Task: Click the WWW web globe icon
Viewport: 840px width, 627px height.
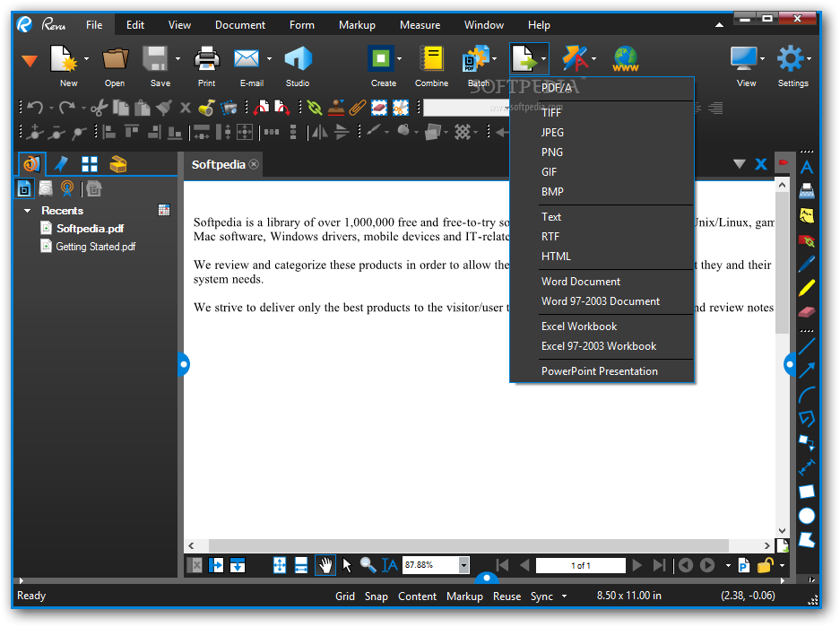Action: point(626,59)
